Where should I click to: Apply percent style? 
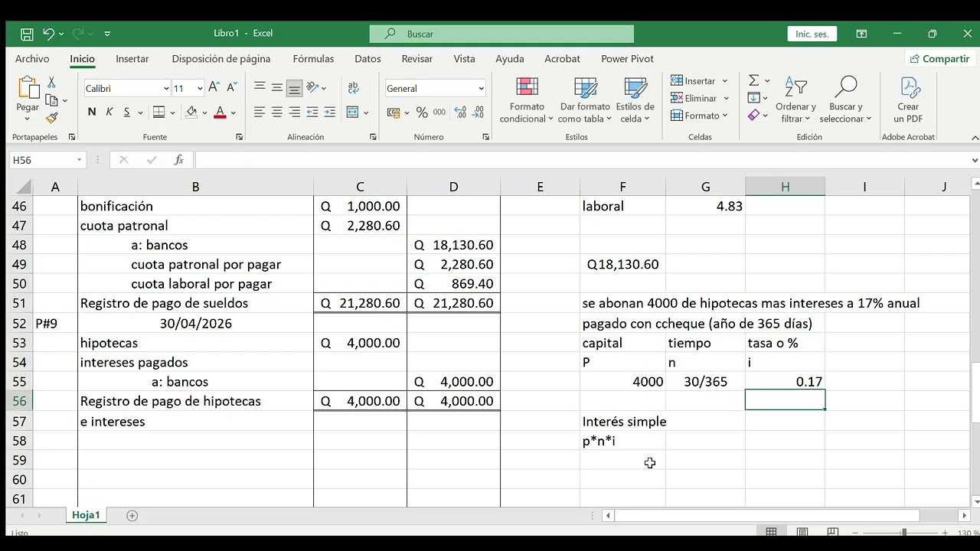click(x=422, y=112)
